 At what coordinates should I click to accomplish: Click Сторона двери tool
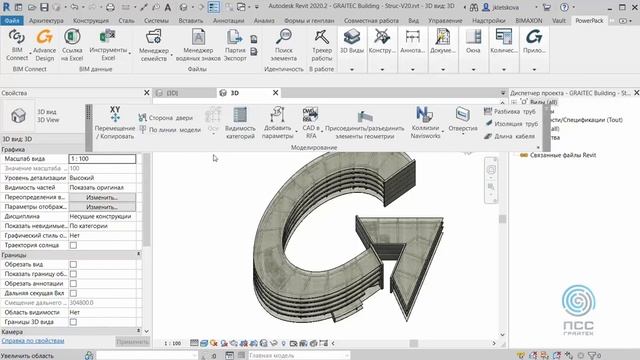click(x=166, y=118)
